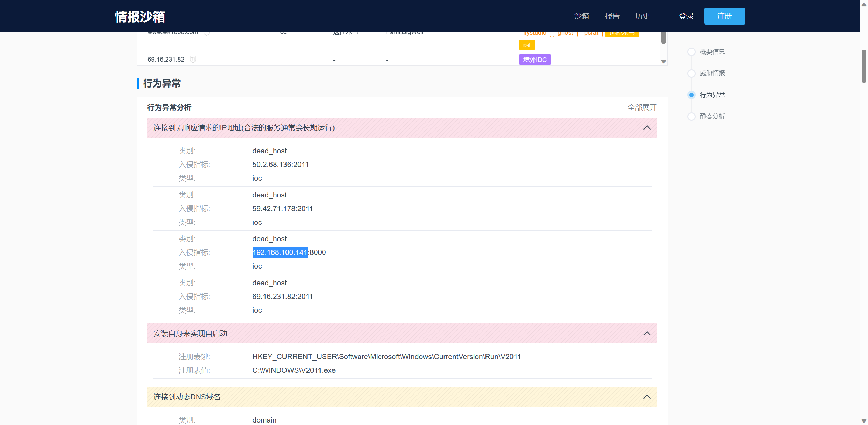Click the yellow rat tag

pos(526,45)
